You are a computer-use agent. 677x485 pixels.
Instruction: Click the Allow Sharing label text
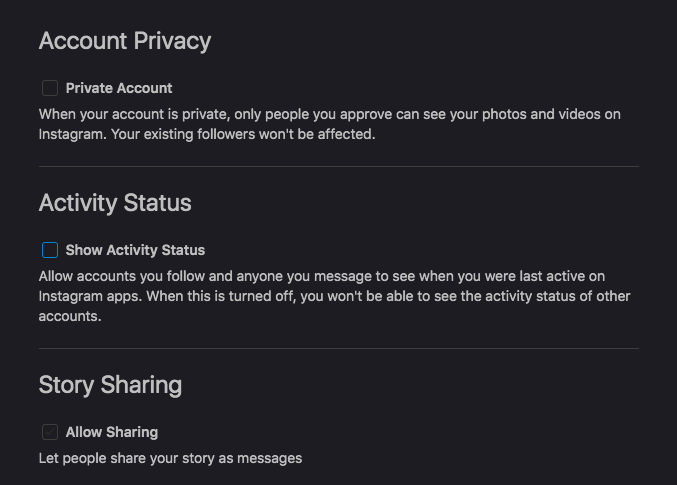pyautogui.click(x=112, y=432)
